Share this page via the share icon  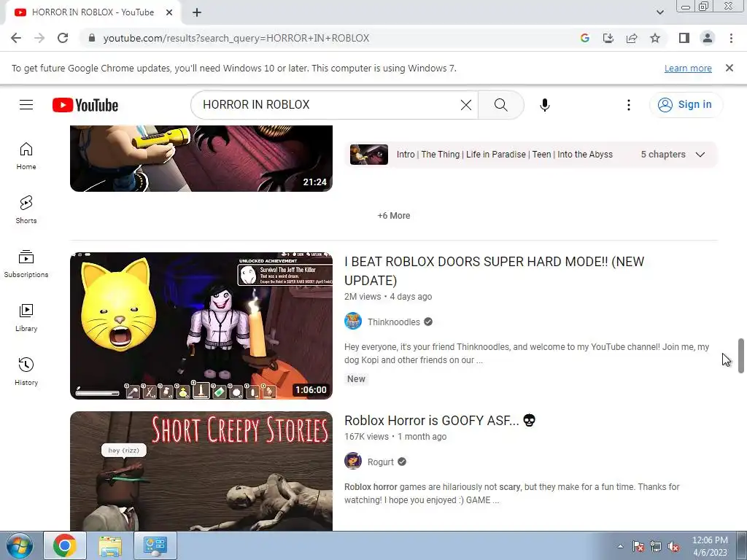[632, 38]
